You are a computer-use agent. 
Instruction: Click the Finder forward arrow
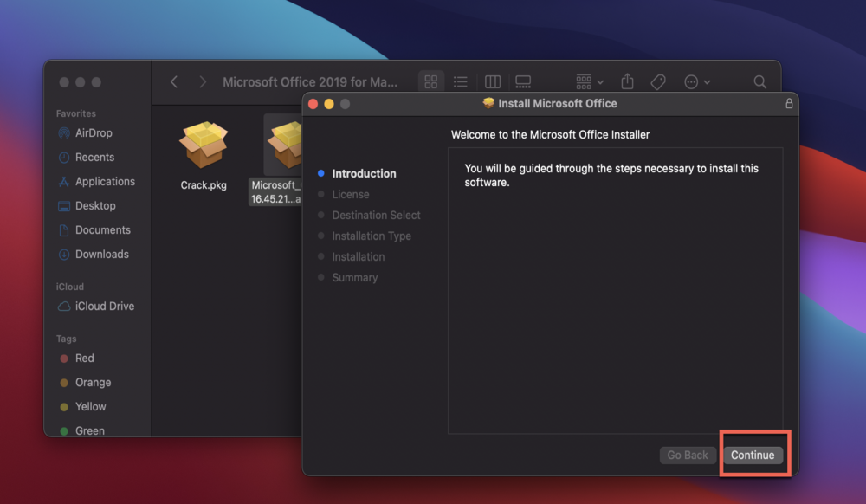tap(203, 82)
